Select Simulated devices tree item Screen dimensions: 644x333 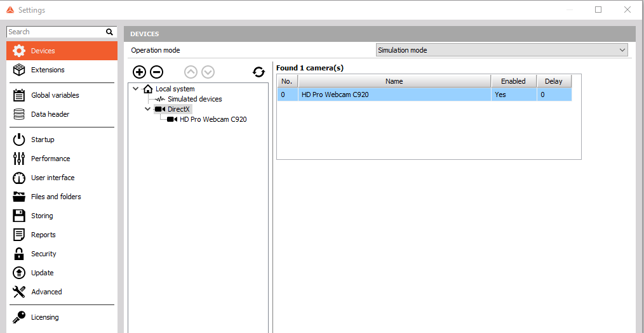[x=195, y=99]
